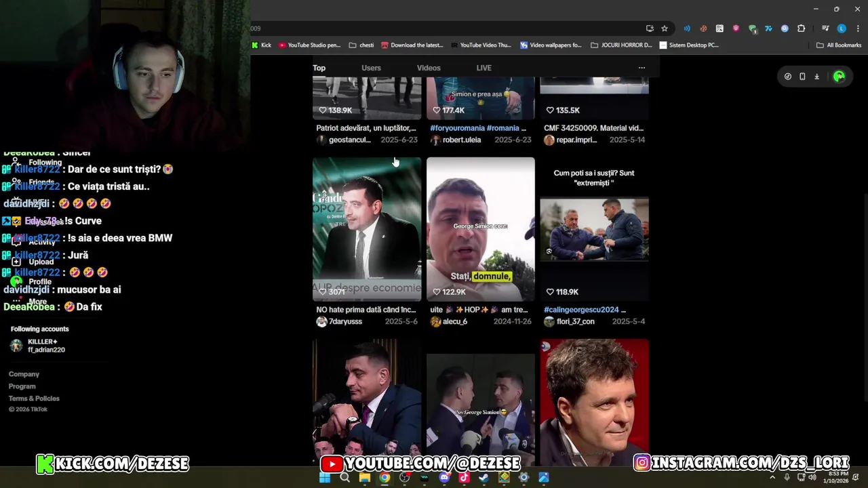Click the blue sound-wave extension icon
This screenshot has width=868, height=488.
[x=687, y=28]
